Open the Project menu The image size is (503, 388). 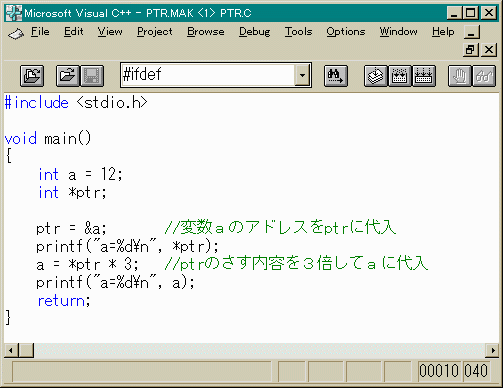pyautogui.click(x=155, y=32)
